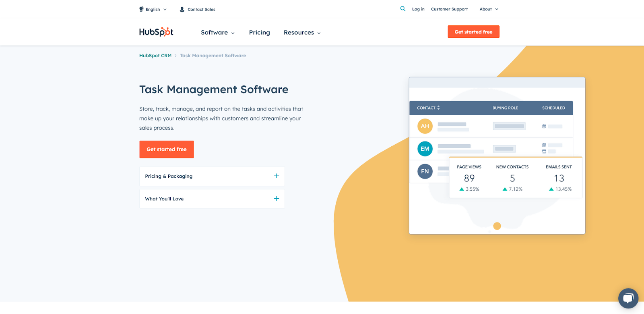
Task: Open the English language selector
Action: pyautogui.click(x=153, y=9)
